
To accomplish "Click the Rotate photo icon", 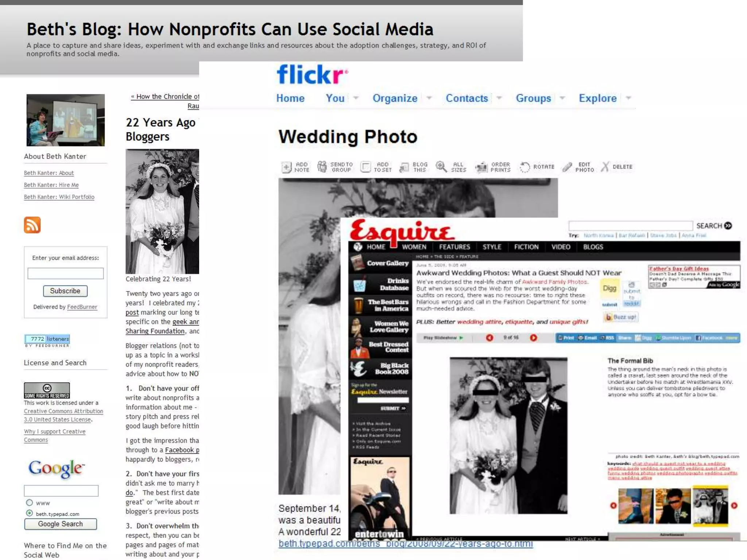I will click(x=525, y=167).
